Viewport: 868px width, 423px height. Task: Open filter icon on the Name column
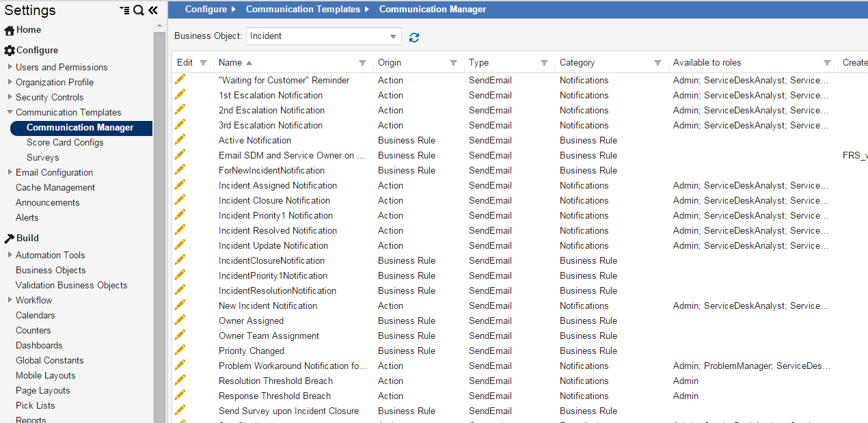pos(362,63)
